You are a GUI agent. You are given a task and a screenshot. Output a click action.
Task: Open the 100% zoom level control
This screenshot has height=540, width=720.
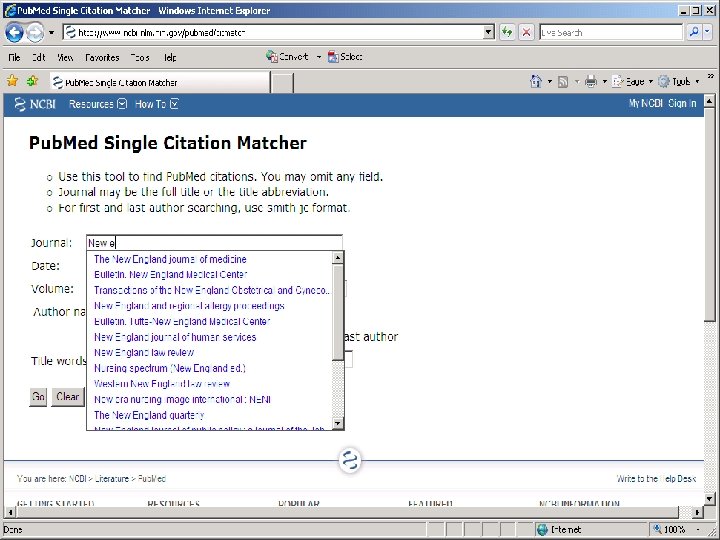click(x=676, y=529)
